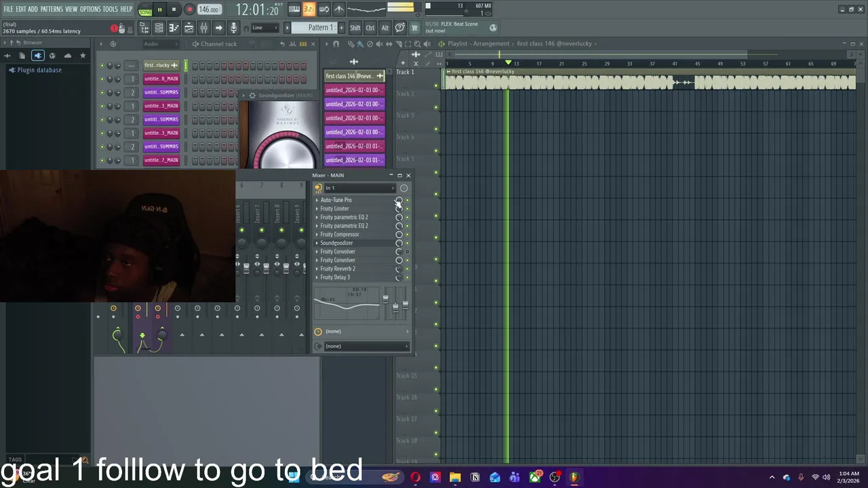
Task: Click the microphone recording icon in toolbar
Action: (x=234, y=28)
